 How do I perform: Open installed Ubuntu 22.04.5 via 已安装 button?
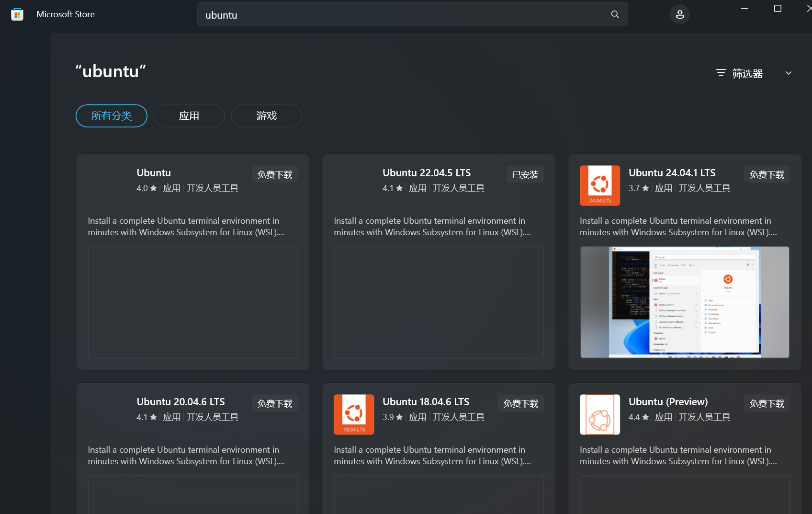pyautogui.click(x=525, y=174)
